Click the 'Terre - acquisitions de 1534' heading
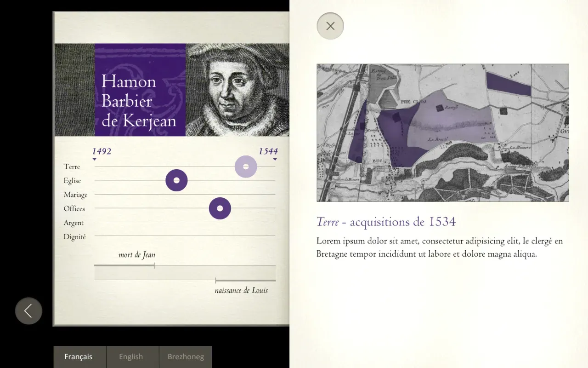The height and width of the screenshot is (368, 588). pyautogui.click(x=386, y=222)
